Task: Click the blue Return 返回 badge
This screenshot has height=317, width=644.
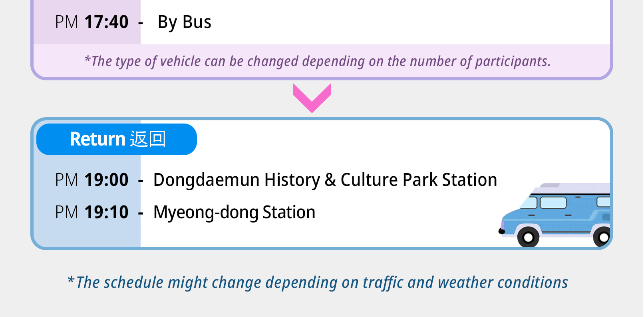Action: click(x=117, y=139)
